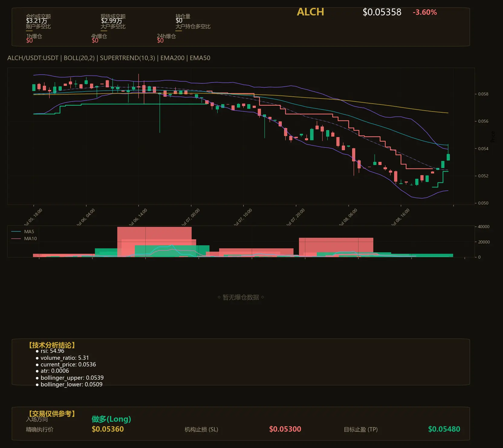Click the ALCH ticker title
Viewport: 503px width, 448px height.
pos(310,12)
